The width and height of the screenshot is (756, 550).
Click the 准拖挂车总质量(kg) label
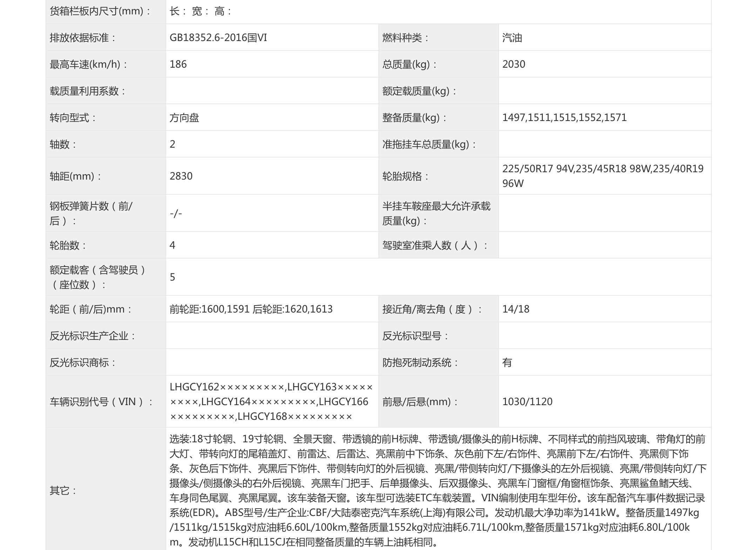point(429,144)
